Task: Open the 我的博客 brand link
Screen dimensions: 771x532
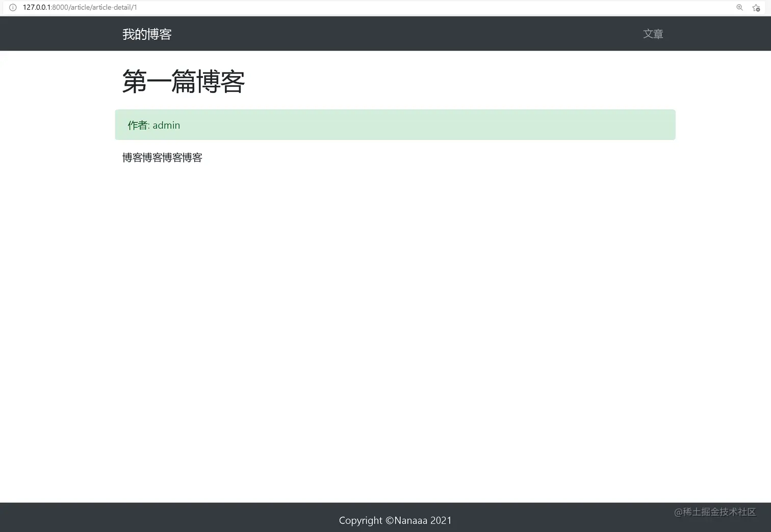Action: tap(147, 34)
